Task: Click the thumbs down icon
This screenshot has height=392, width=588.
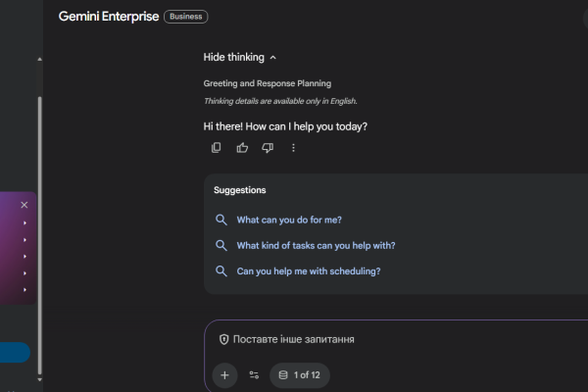Action: pyautogui.click(x=268, y=148)
